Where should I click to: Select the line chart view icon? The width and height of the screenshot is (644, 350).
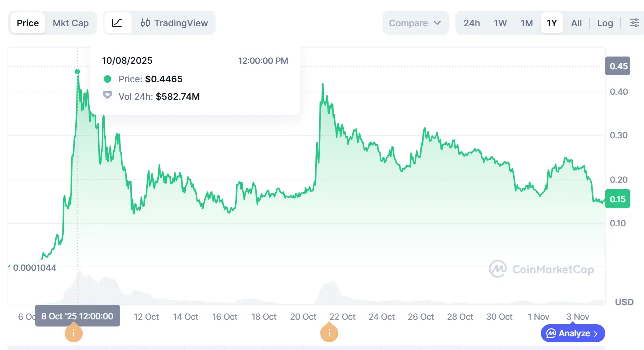(x=117, y=23)
